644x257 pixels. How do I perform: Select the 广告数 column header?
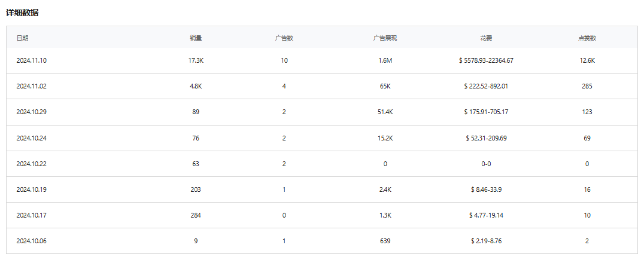point(284,38)
